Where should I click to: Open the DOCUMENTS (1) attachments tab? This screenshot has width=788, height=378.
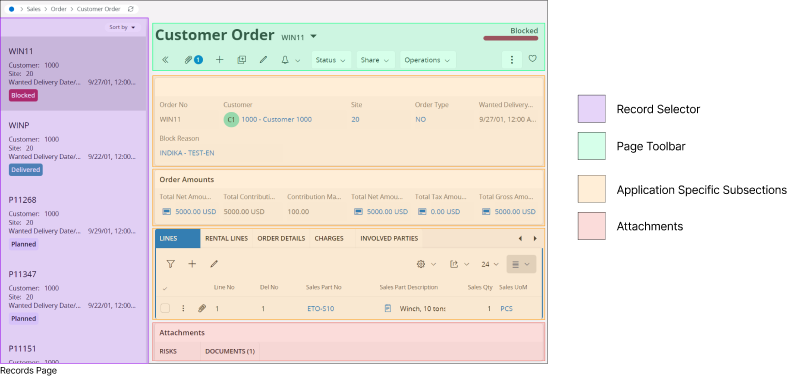point(230,351)
